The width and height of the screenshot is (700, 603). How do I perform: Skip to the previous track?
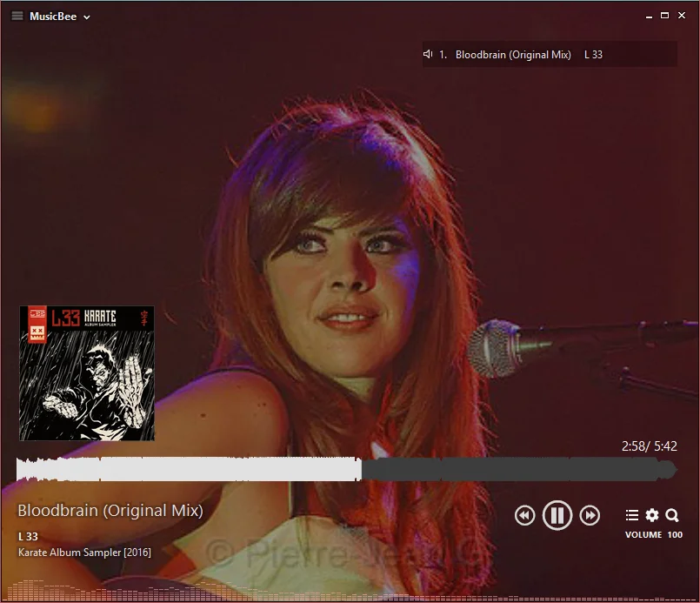tap(524, 515)
